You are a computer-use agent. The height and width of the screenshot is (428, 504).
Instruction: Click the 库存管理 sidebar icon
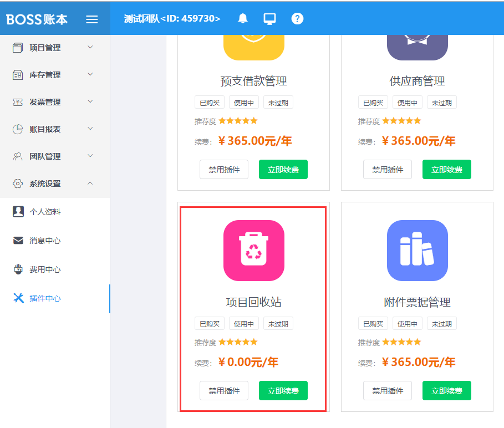[x=18, y=75]
